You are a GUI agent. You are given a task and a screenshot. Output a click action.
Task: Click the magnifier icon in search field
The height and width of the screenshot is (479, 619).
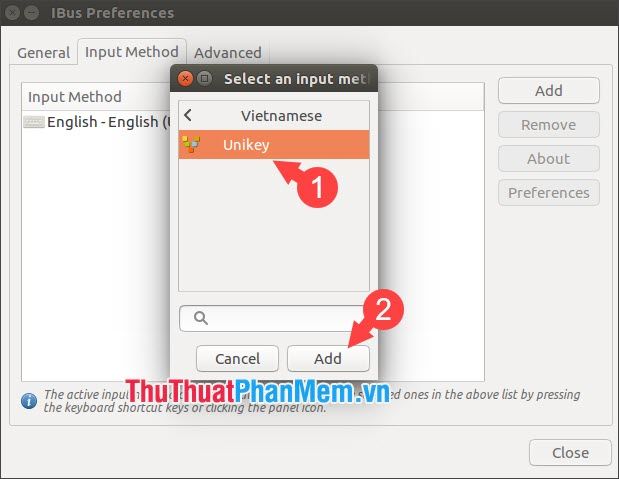tap(201, 318)
